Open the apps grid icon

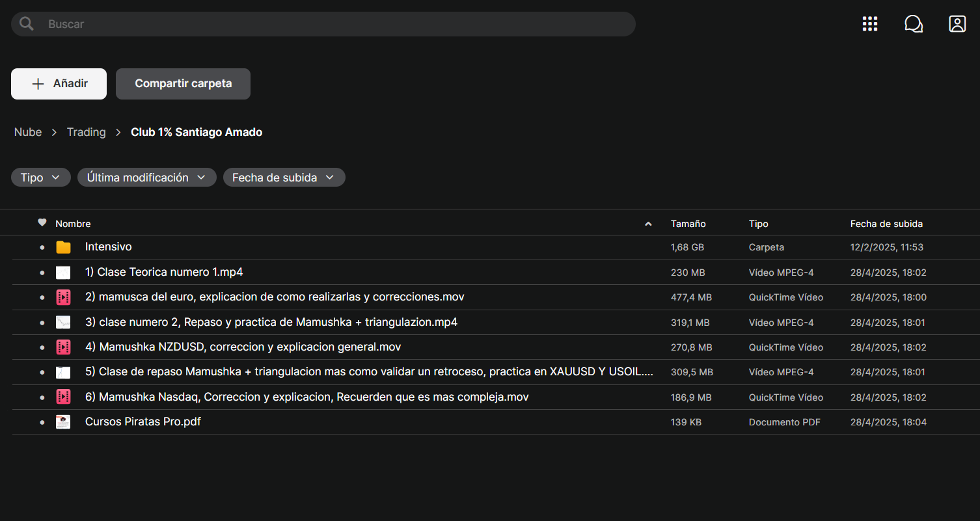[x=870, y=24]
